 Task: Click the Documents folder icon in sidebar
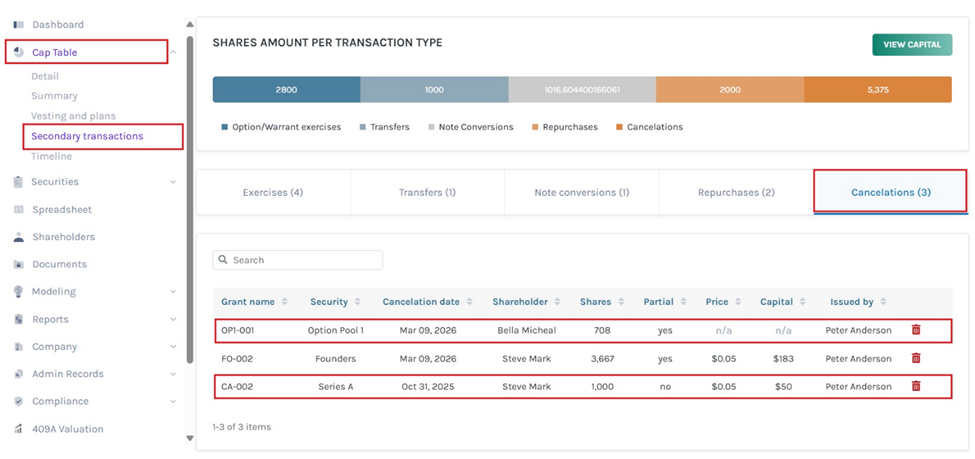click(19, 265)
